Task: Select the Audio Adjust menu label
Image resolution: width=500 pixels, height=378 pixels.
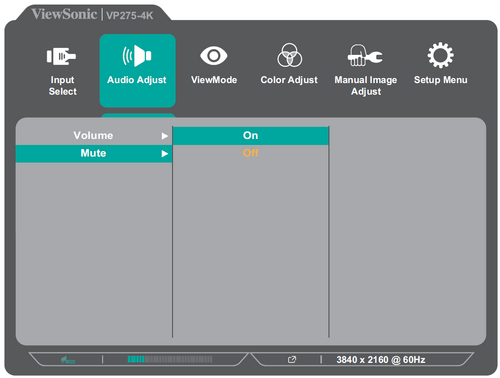Action: [x=137, y=80]
